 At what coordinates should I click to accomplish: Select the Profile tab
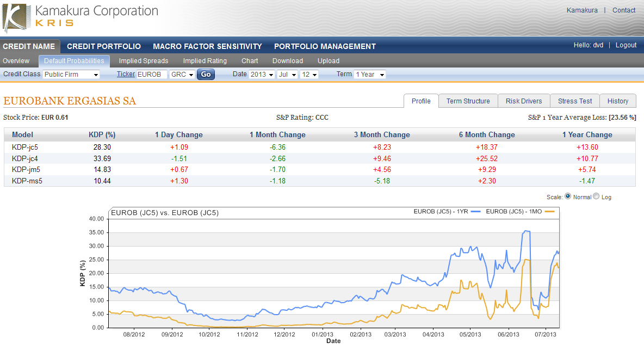tap(421, 101)
